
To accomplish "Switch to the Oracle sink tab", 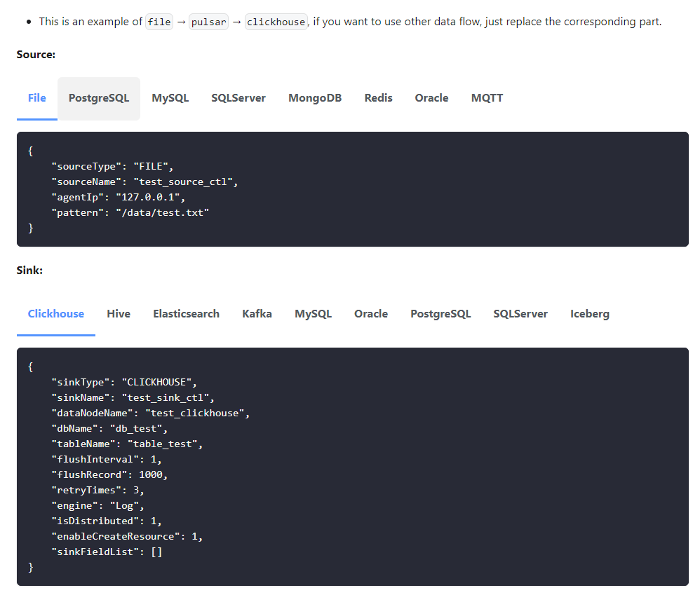I will coord(371,314).
